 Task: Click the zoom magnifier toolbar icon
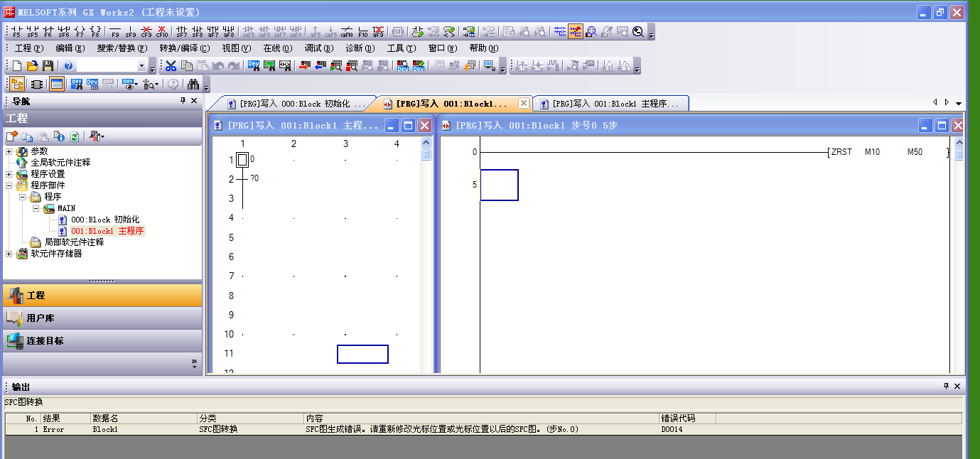pyautogui.click(x=638, y=31)
